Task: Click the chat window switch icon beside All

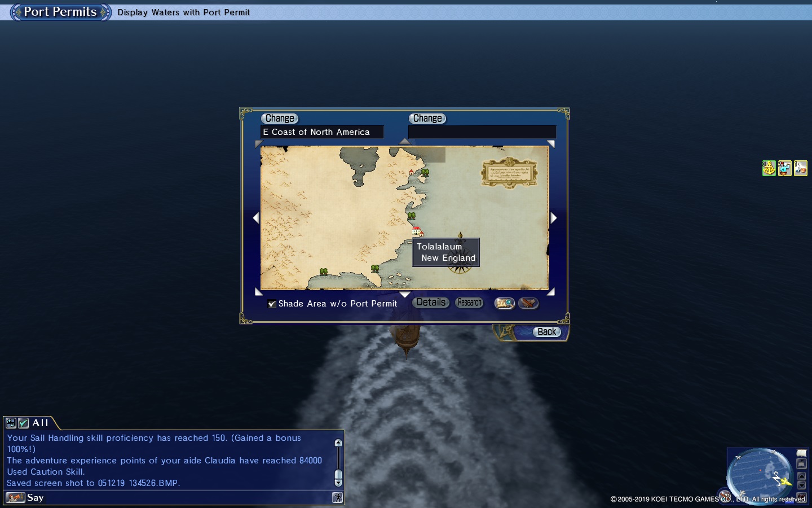Action: pyautogui.click(x=11, y=423)
